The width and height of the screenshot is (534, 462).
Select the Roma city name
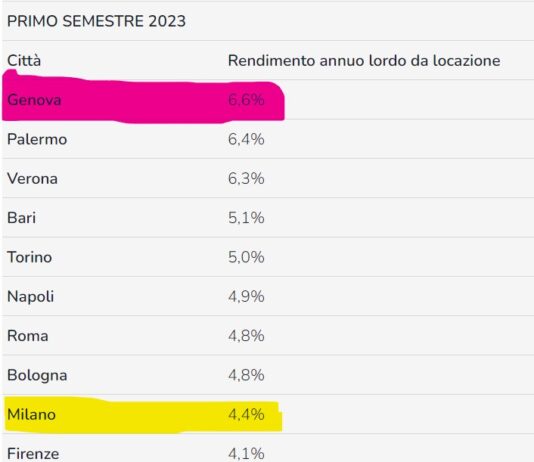point(28,336)
